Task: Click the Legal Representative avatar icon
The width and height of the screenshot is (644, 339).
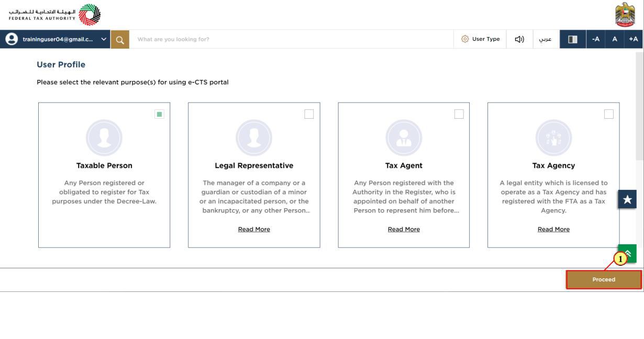Action: click(x=254, y=138)
